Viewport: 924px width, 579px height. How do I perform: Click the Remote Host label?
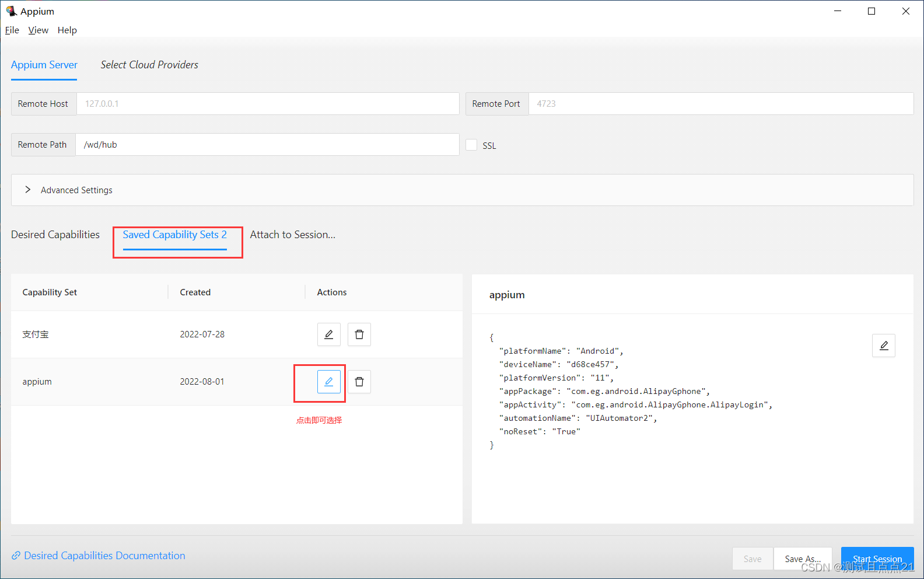pyautogui.click(x=43, y=104)
